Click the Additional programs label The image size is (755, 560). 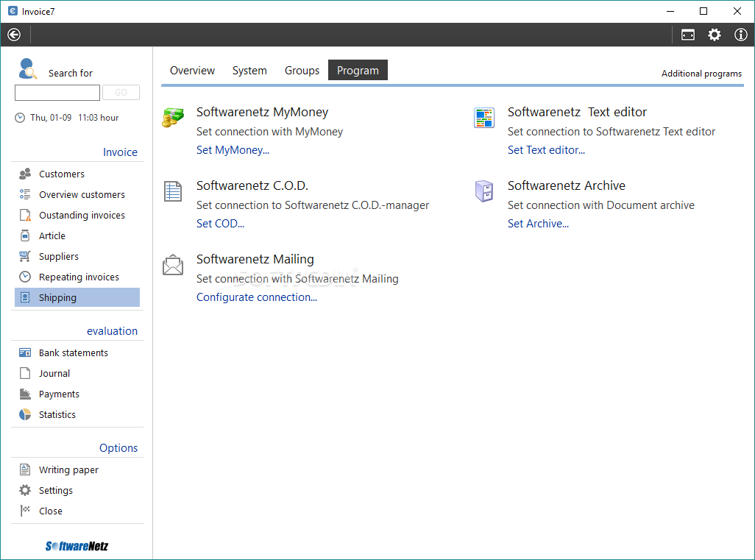(701, 74)
